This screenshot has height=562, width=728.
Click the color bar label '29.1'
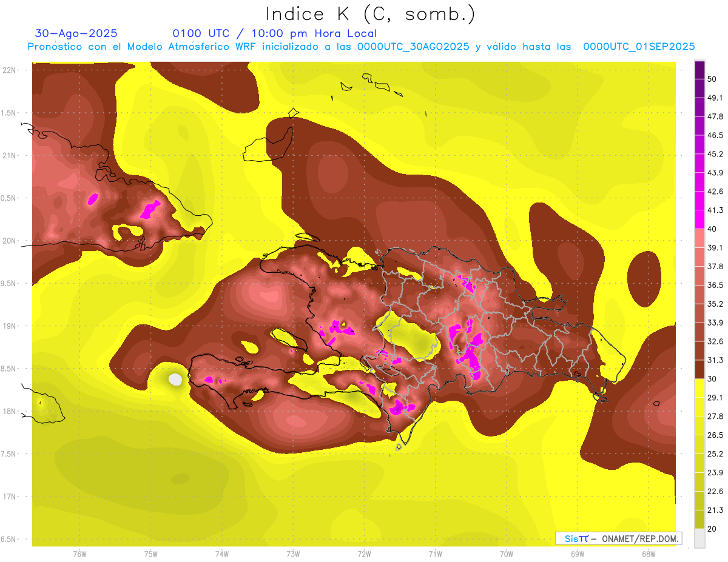coord(715,398)
